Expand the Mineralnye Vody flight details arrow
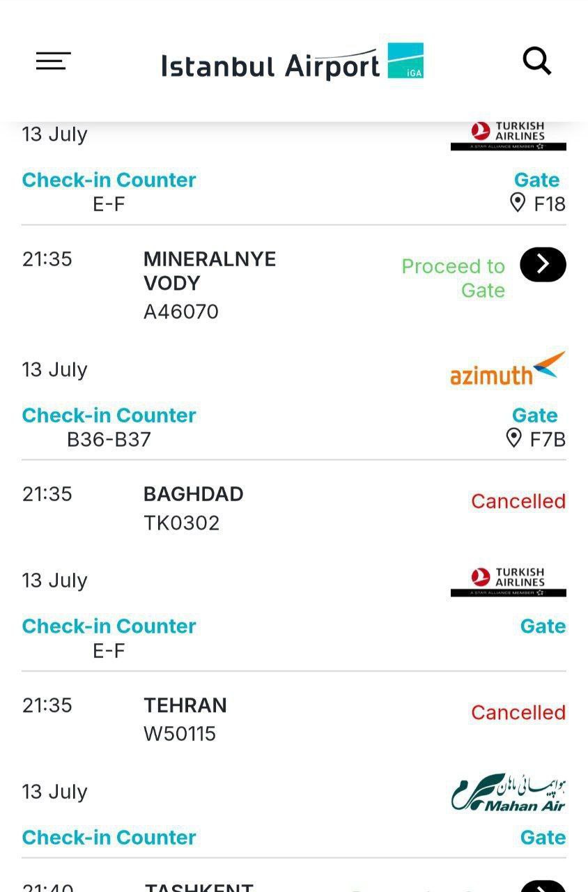Viewport: 588px width, 892px height. point(543,265)
